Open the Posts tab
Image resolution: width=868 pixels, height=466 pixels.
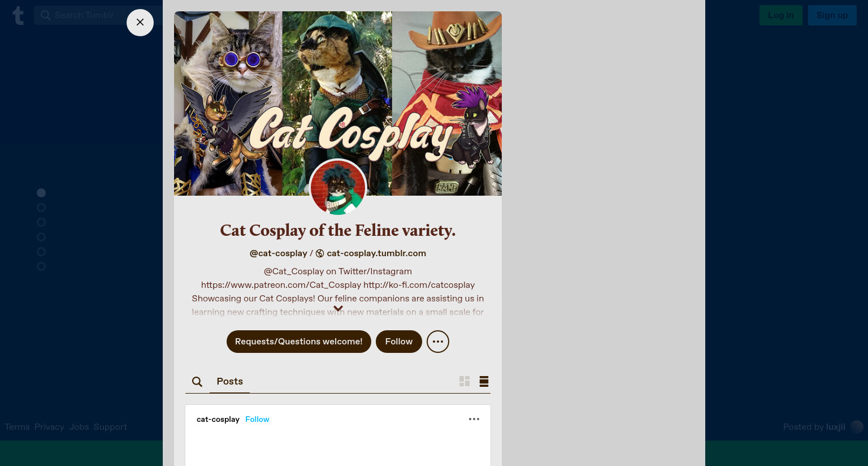229,381
